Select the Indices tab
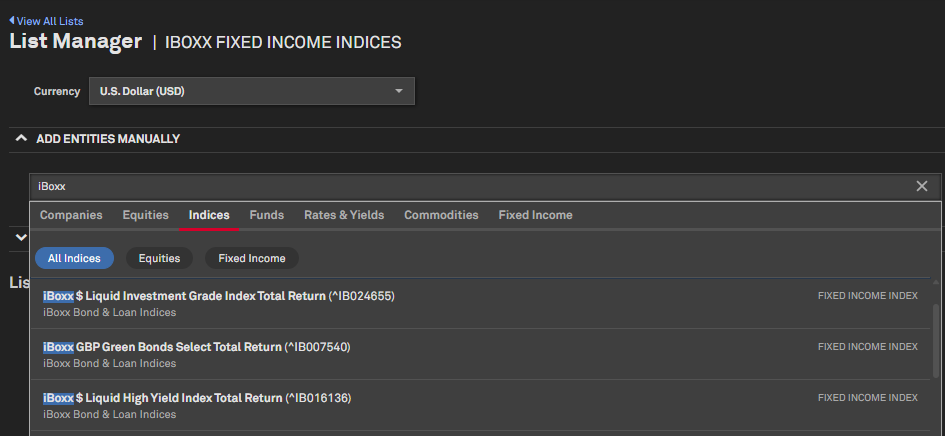 (x=209, y=215)
